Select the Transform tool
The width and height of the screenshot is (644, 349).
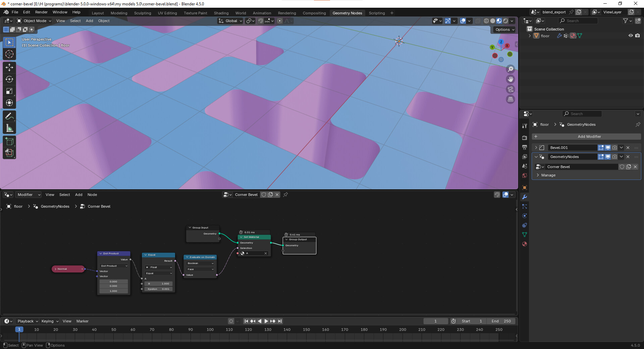click(9, 103)
